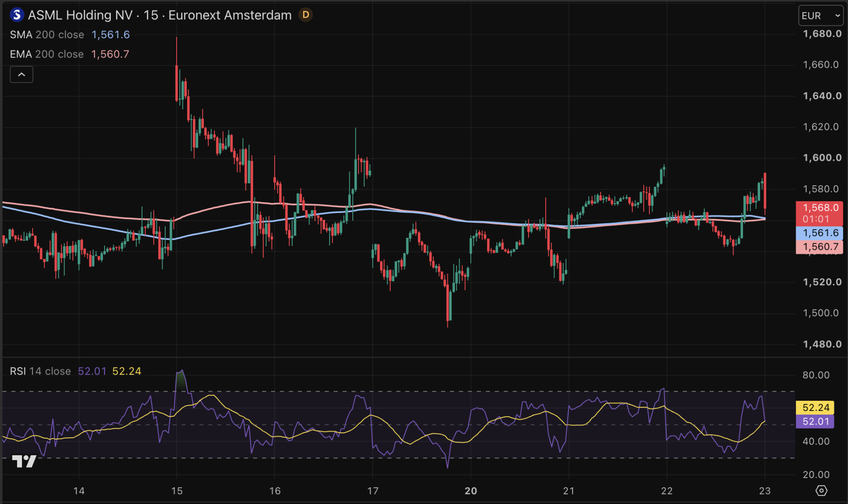This screenshot has width=848, height=504.
Task: Select the EMA 200 close indicator
Action: click(47, 54)
